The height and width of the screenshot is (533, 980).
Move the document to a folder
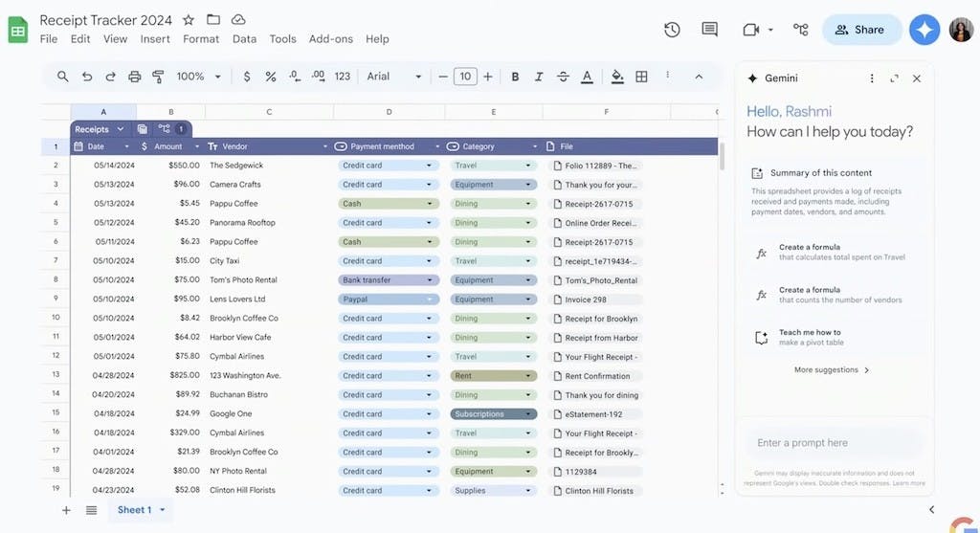(x=213, y=19)
